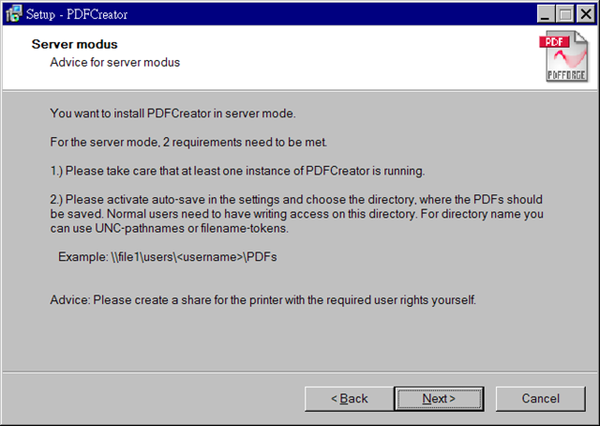Click the greyed-out maximize button

click(x=562, y=14)
